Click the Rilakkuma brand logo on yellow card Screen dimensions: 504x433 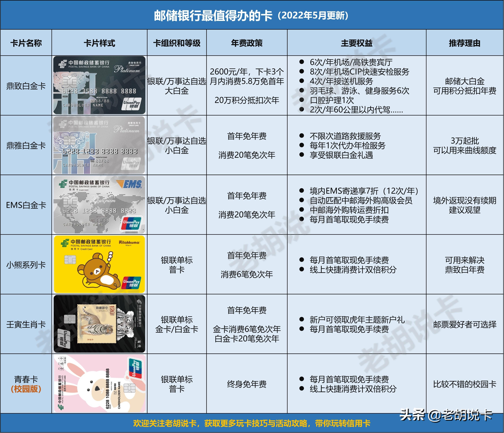point(129,243)
